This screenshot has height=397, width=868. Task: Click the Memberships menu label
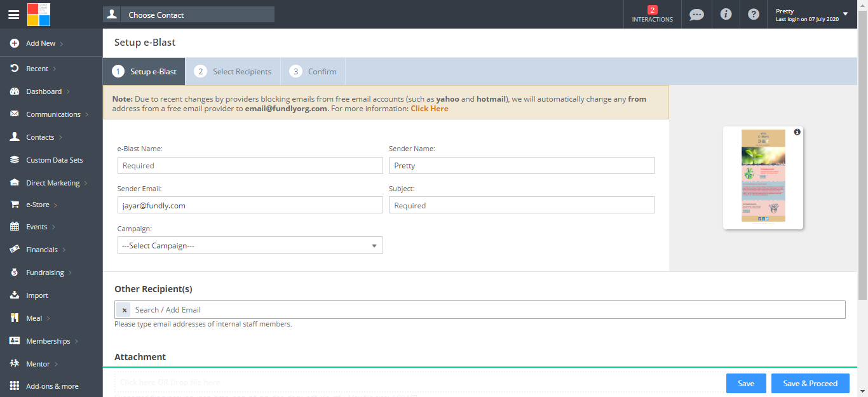(48, 341)
